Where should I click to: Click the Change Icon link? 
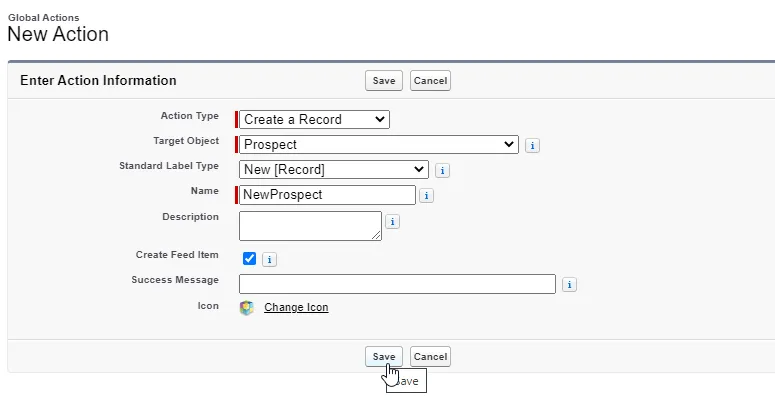point(296,308)
